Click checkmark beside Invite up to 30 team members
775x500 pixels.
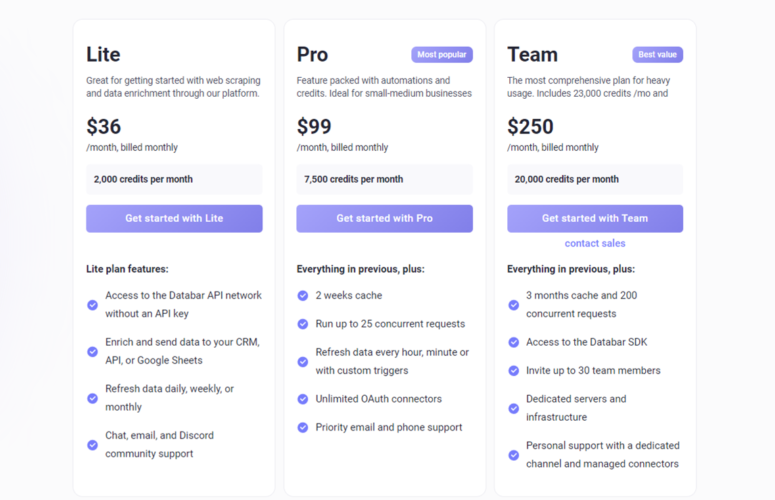click(x=514, y=371)
